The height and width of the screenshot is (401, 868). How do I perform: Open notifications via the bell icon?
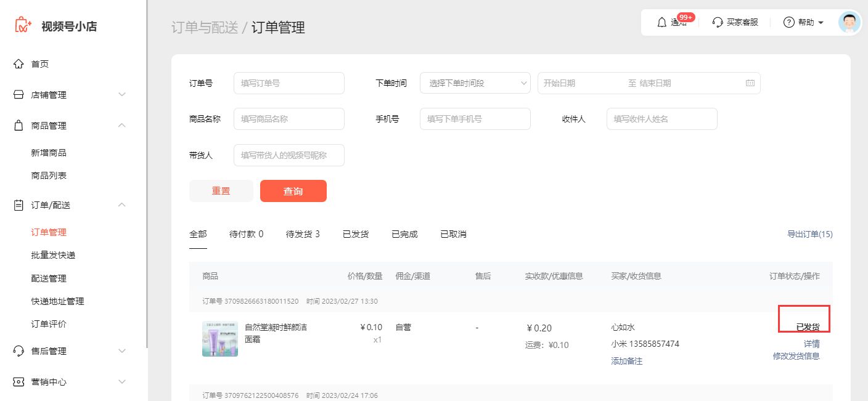[x=662, y=22]
